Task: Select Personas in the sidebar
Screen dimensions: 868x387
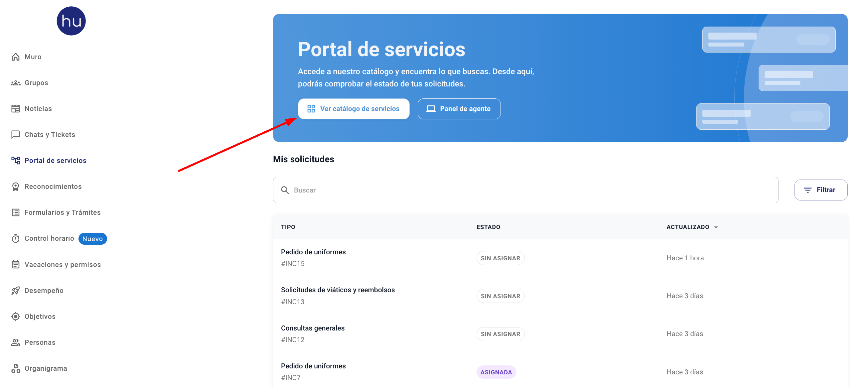Action: pos(40,342)
